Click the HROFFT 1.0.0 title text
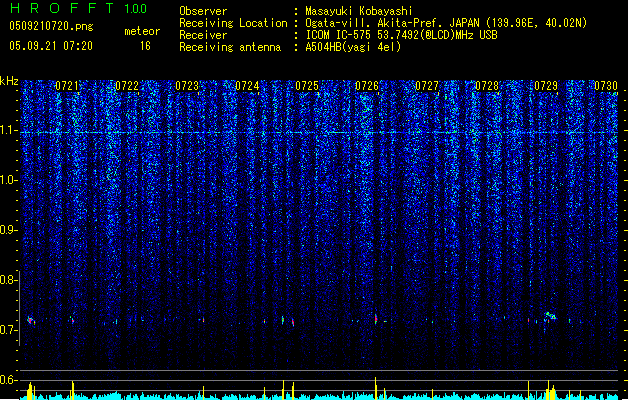This screenshot has height=400, width=629. (x=78, y=8)
